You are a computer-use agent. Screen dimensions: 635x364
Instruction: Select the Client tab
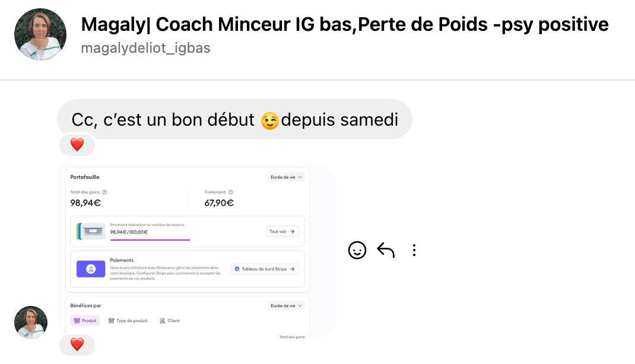pos(170,321)
